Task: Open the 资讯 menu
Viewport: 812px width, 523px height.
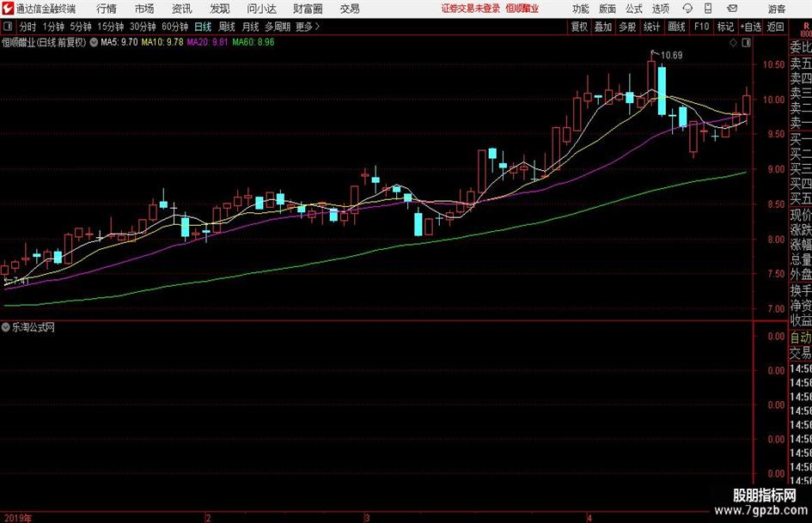Action: pos(182,9)
